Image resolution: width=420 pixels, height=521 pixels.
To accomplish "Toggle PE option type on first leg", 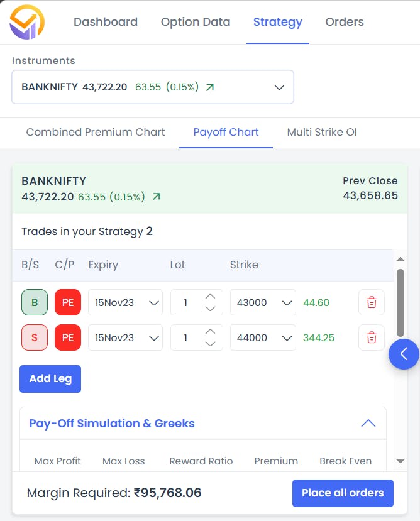I will click(x=68, y=302).
